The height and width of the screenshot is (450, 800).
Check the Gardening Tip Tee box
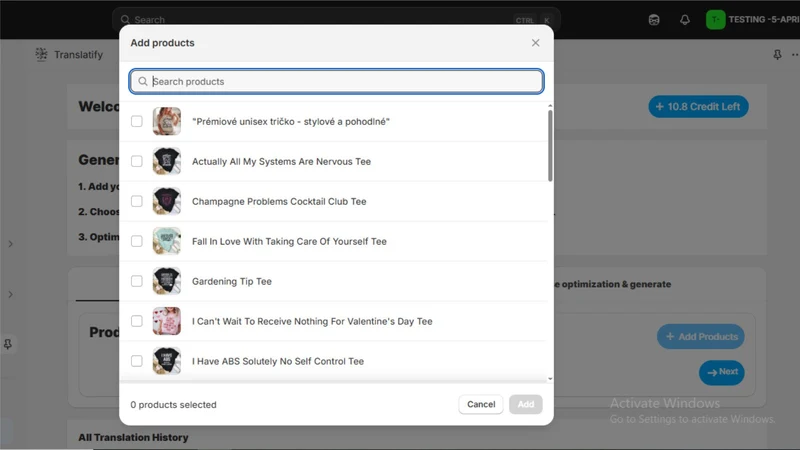coord(137,281)
